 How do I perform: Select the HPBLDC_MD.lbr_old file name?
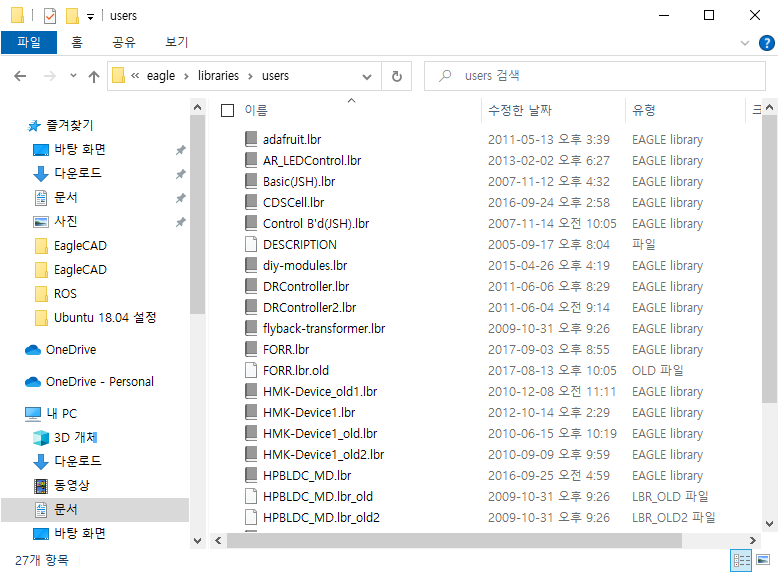click(x=318, y=496)
